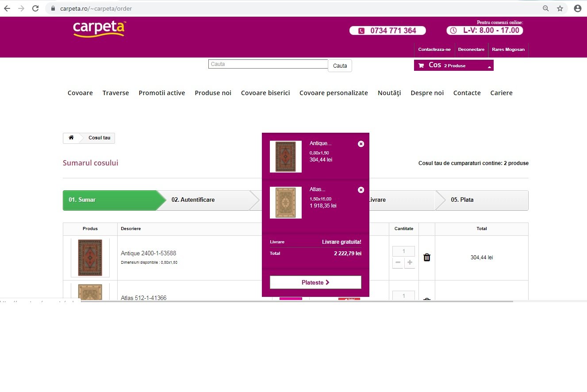Click the browser forward arrow
Viewport: 587px width, 392px height.
click(21, 8)
